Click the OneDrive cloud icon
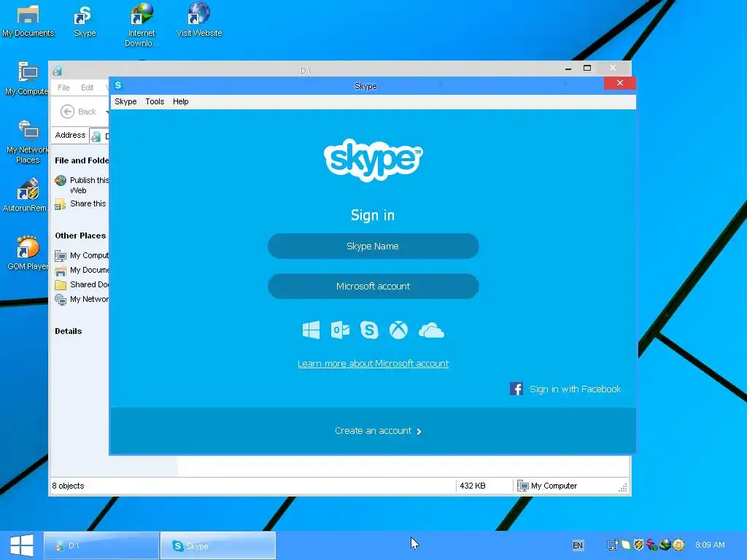Screen dimensions: 747x560 [431, 330]
